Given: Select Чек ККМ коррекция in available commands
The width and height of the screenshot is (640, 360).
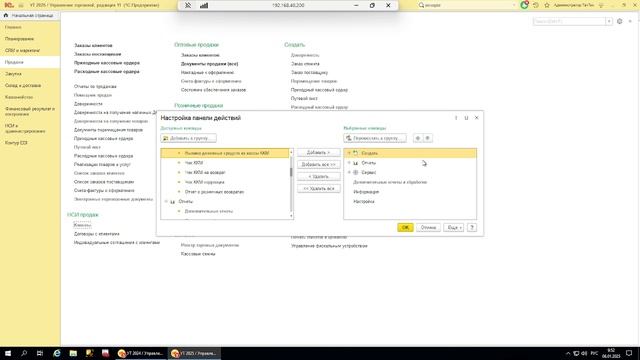Looking at the screenshot, I should coord(204,182).
